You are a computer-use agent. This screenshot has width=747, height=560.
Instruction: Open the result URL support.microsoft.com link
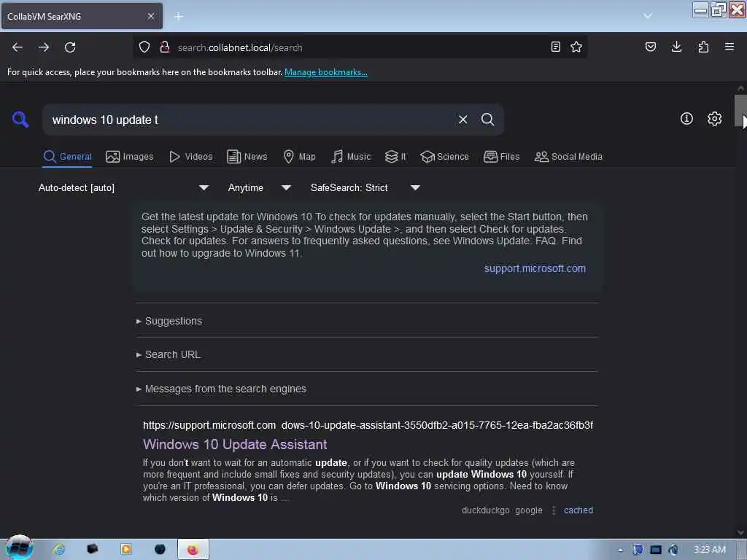pos(368,425)
